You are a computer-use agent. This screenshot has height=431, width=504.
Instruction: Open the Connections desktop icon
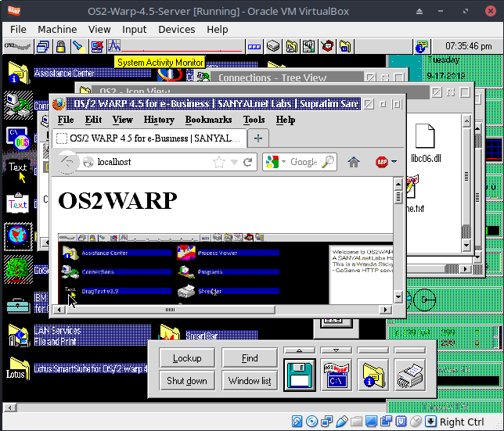[18, 105]
